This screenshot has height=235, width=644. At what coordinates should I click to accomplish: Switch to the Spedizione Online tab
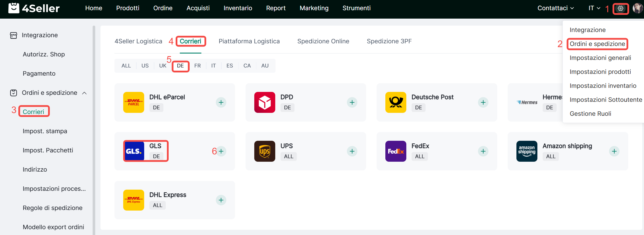click(x=323, y=41)
